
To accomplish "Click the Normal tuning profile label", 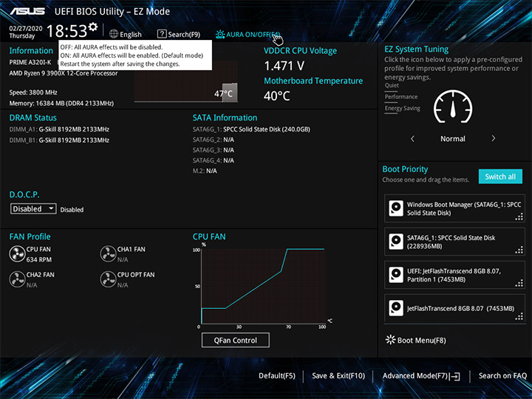I will [453, 139].
